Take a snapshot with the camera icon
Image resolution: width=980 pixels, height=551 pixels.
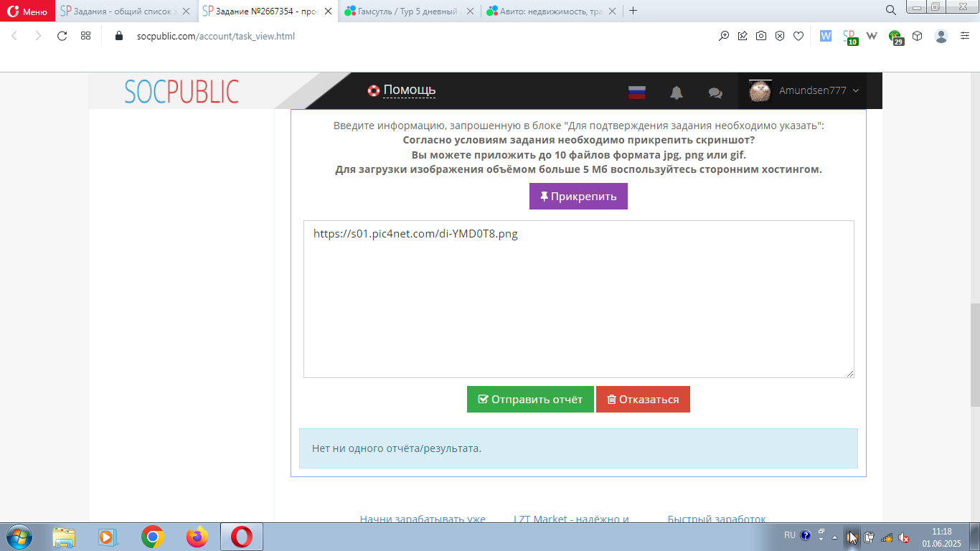click(x=761, y=36)
